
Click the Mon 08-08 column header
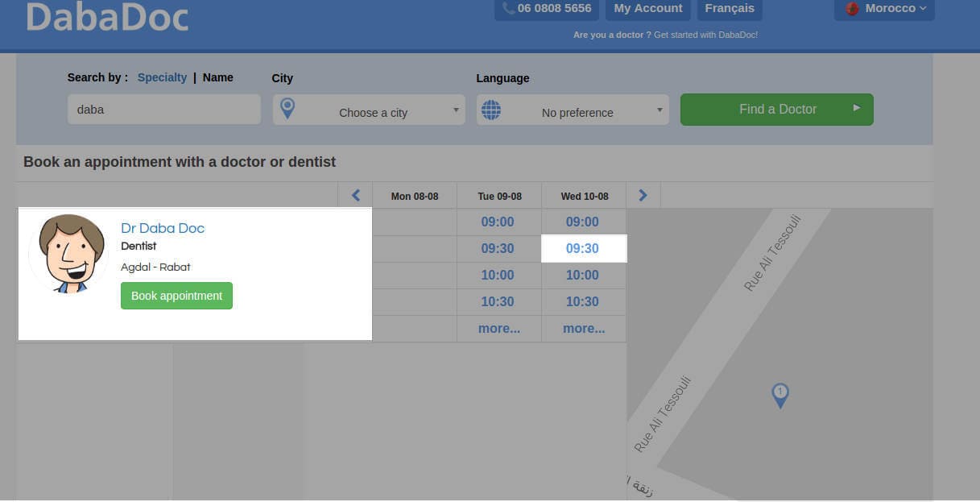tap(415, 196)
